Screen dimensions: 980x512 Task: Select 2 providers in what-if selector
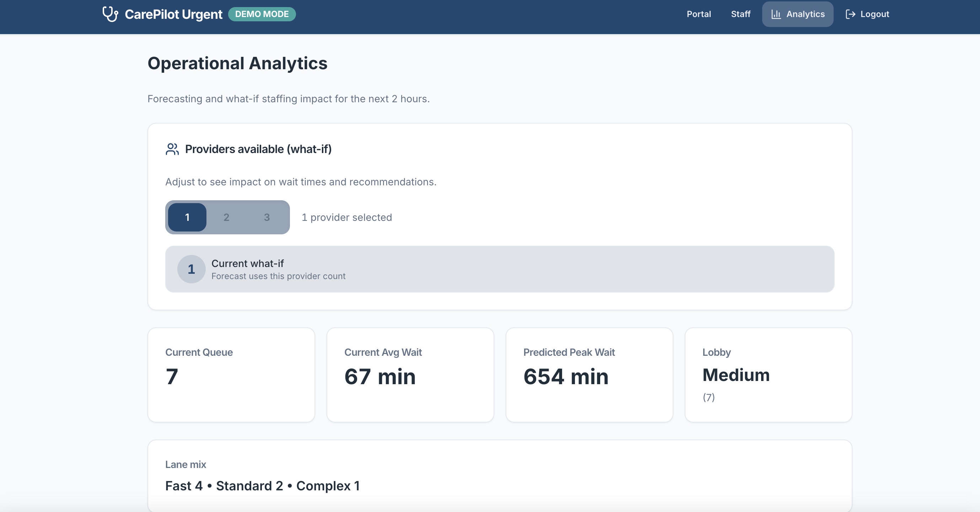coord(226,217)
